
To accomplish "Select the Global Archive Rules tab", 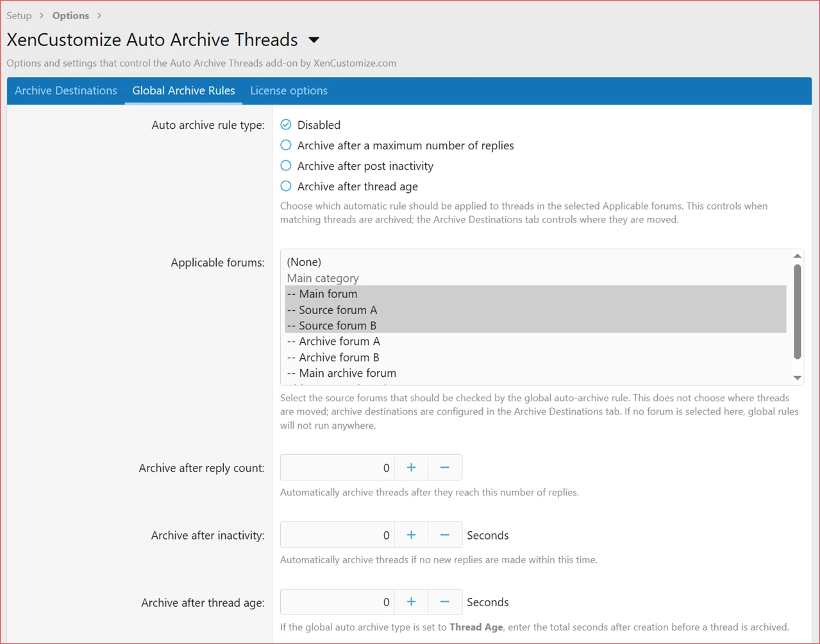I will [x=183, y=90].
